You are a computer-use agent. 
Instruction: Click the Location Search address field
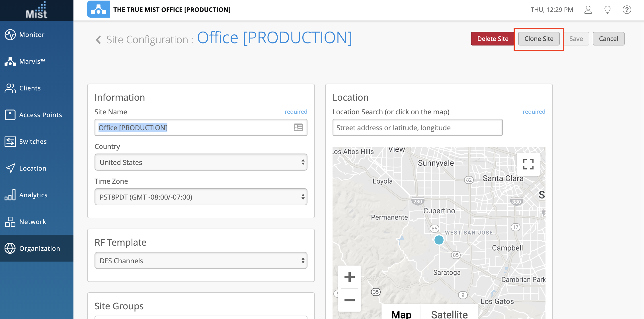[417, 128]
